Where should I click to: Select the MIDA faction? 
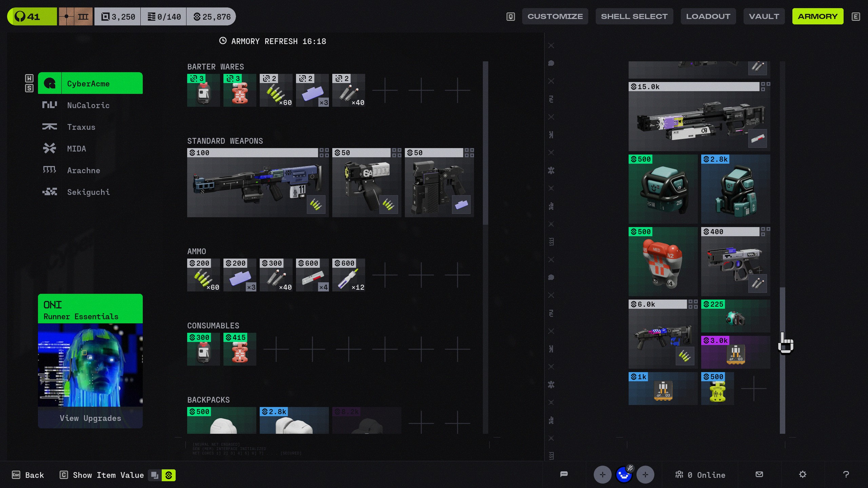coord(76,149)
